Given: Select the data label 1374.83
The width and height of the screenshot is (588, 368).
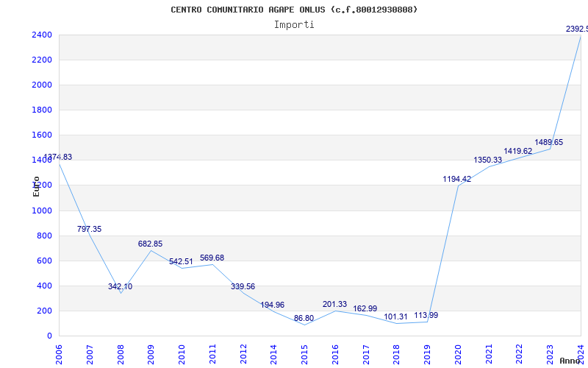Looking at the screenshot, I should [58, 158].
